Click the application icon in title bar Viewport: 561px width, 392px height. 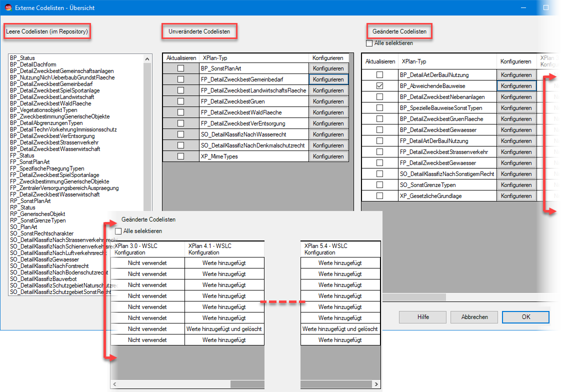point(8,7)
